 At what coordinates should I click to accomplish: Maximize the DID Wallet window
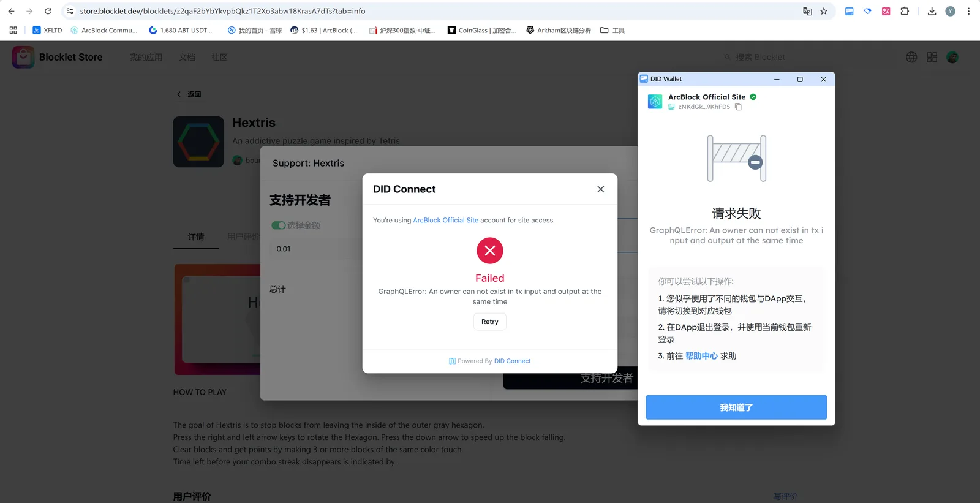click(800, 79)
